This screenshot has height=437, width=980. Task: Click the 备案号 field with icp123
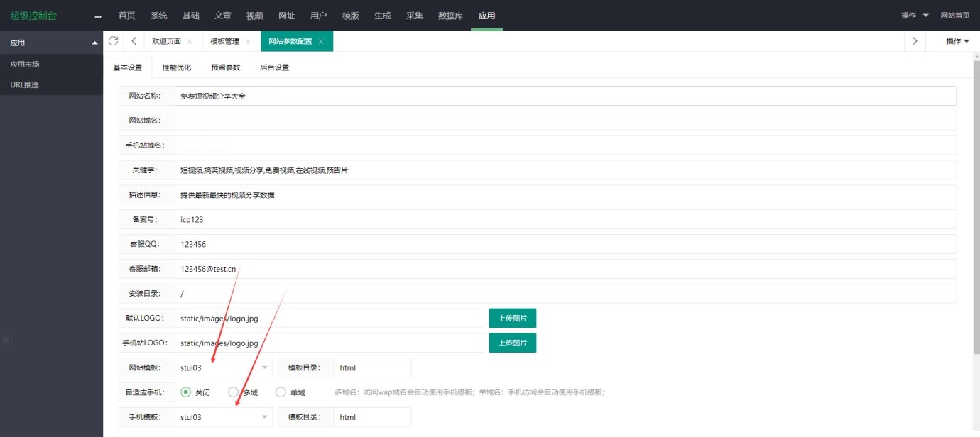(x=565, y=219)
